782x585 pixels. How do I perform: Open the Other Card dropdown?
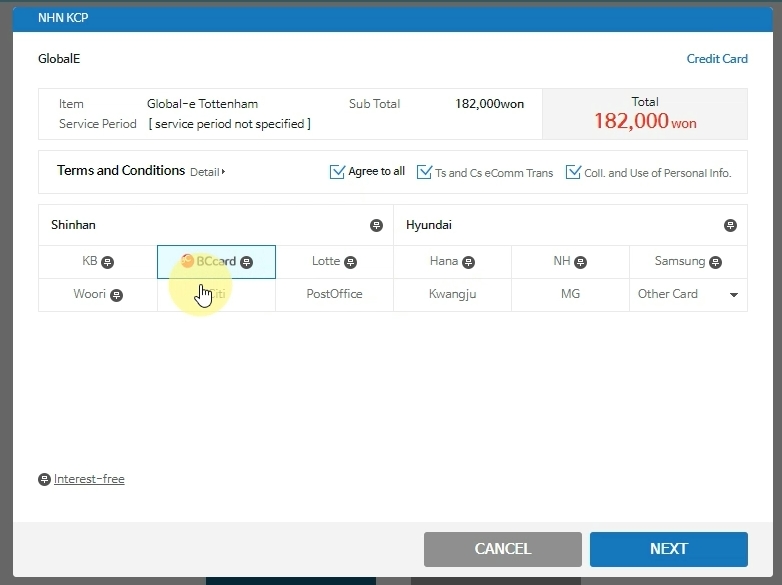pos(688,295)
